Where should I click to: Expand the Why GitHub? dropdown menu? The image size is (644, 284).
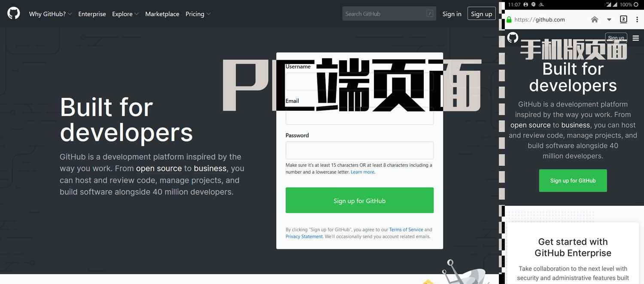50,14
